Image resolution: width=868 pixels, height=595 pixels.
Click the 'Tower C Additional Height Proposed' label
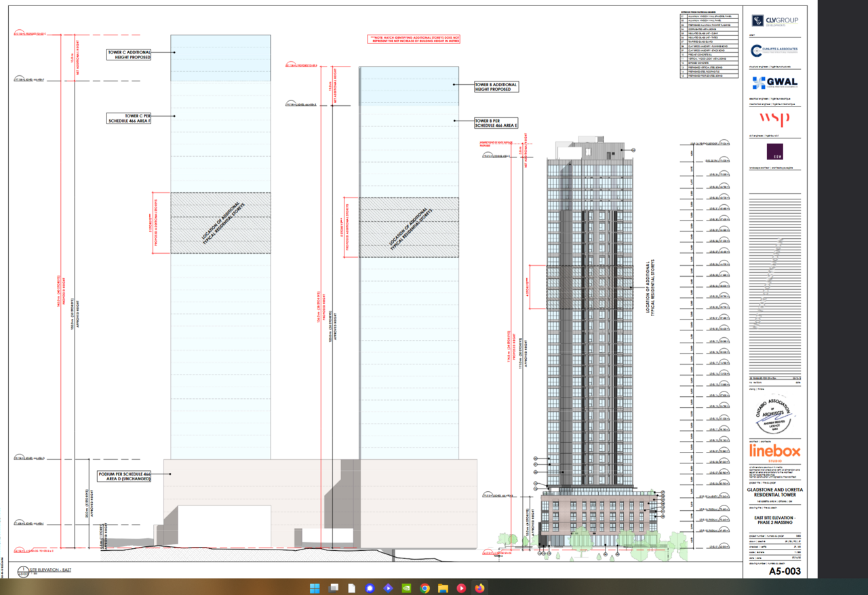pos(128,54)
